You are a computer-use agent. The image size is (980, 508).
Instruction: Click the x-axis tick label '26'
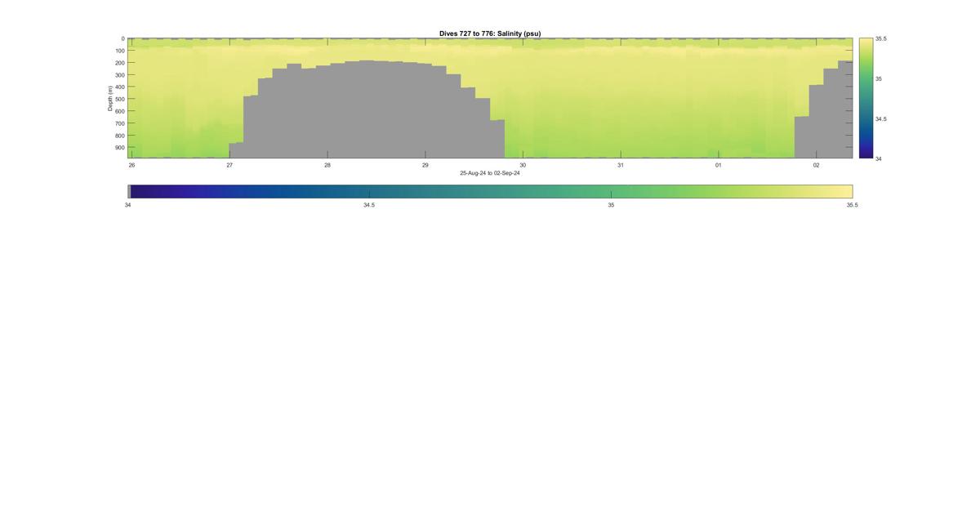point(131,165)
